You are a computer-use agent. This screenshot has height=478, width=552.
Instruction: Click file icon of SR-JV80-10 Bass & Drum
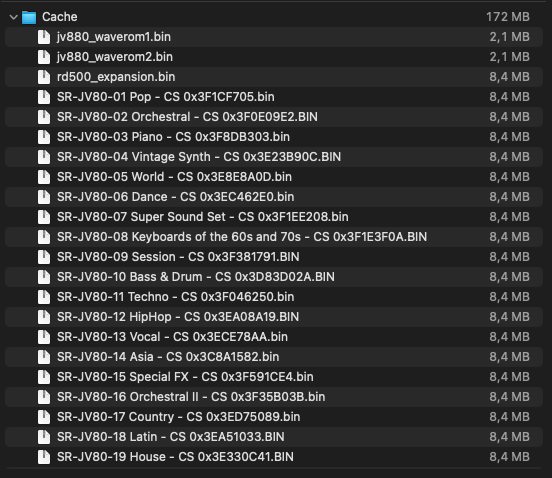(x=44, y=277)
